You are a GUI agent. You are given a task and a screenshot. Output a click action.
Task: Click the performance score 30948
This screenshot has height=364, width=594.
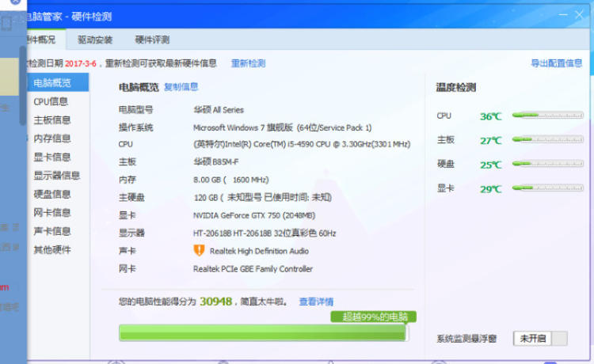click(215, 301)
